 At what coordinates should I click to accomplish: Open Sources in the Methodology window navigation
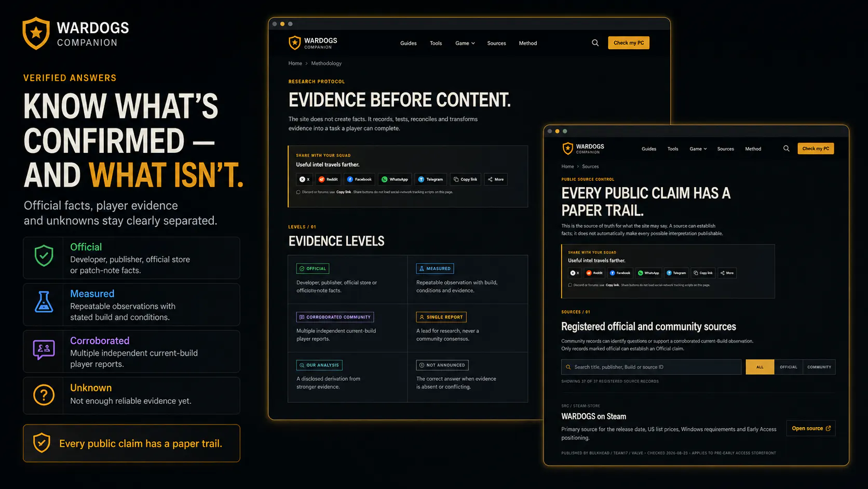click(497, 43)
